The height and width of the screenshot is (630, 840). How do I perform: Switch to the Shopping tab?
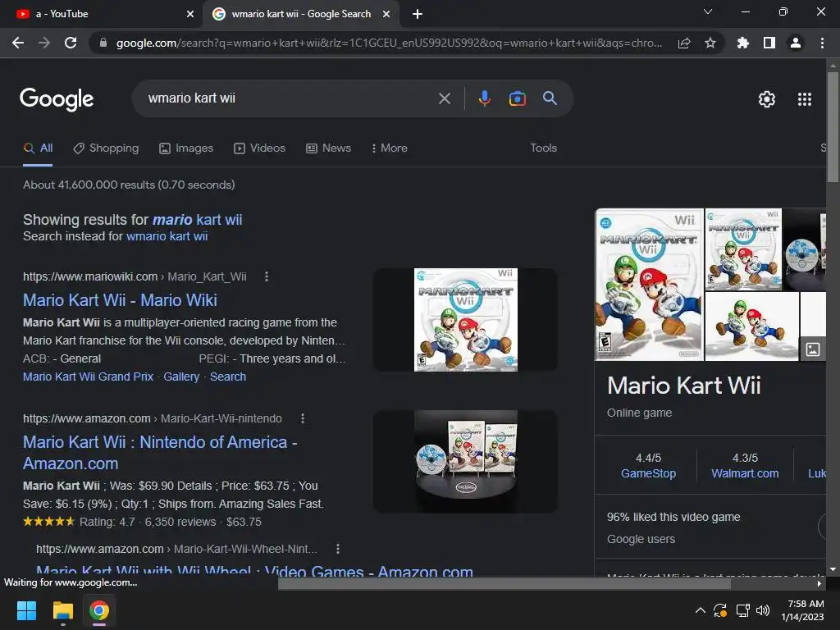pyautogui.click(x=106, y=148)
